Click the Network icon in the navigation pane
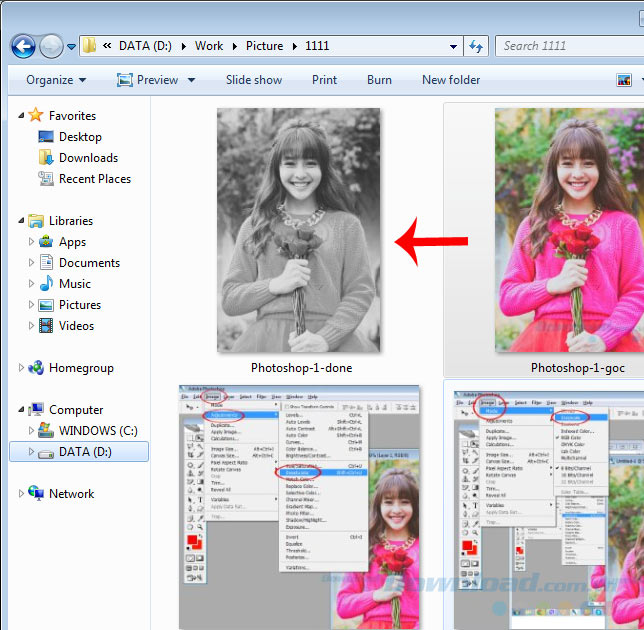Screen dimensions: 644x630 [37, 494]
